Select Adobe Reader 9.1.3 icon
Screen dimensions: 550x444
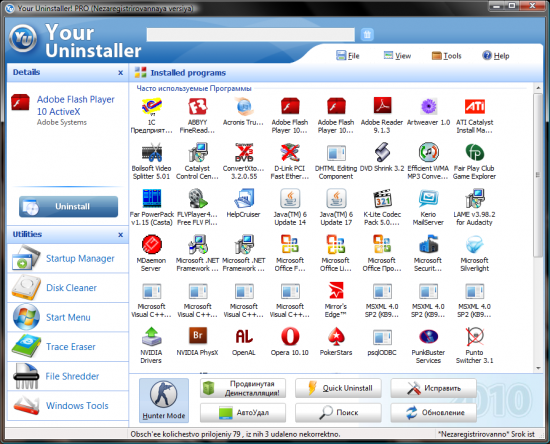coord(382,107)
